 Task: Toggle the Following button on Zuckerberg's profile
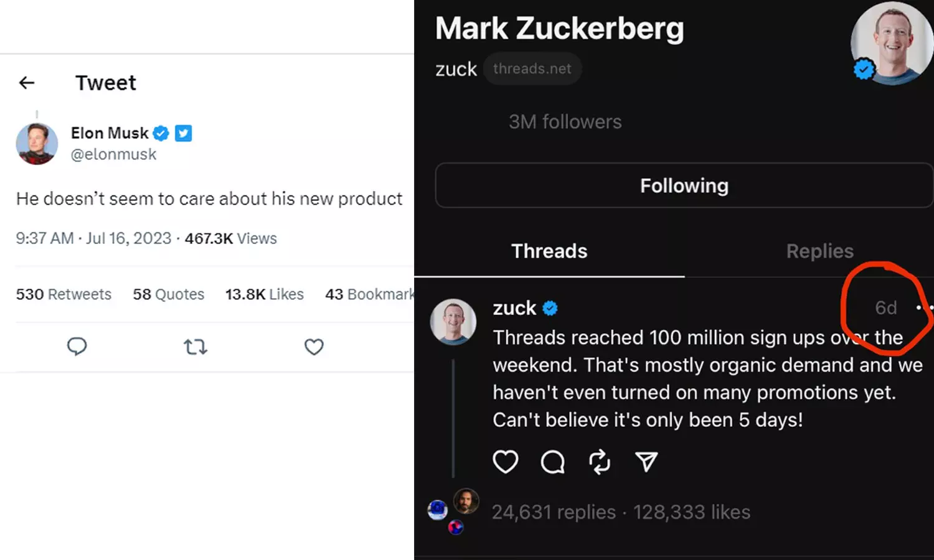click(x=684, y=185)
